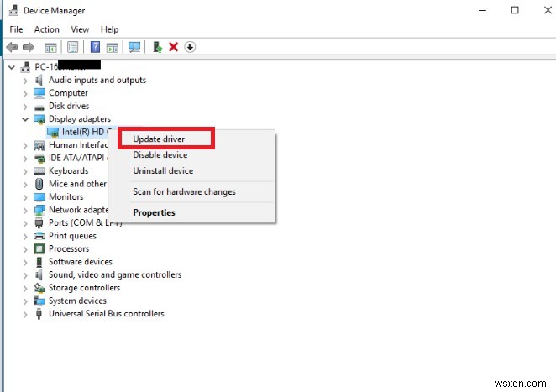Viewport: 556px width, 392px height.
Task: Select the Universal Serial Bus controllers label
Action: tap(107, 314)
